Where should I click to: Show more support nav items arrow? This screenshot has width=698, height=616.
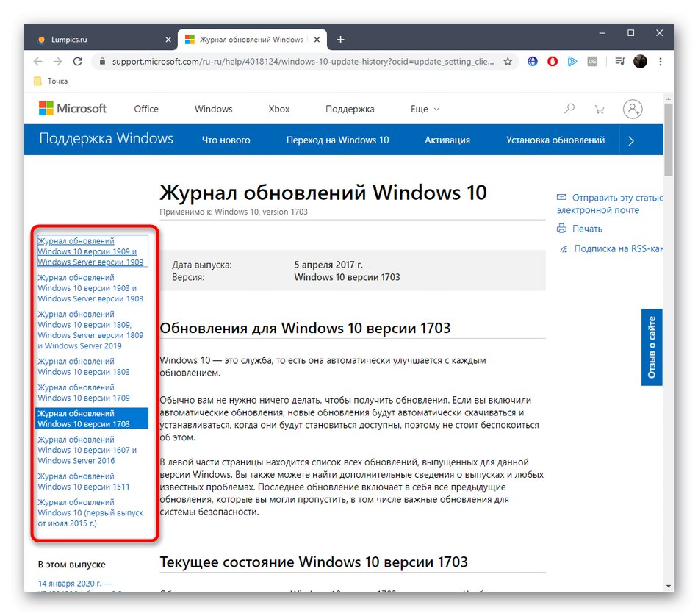tap(631, 140)
